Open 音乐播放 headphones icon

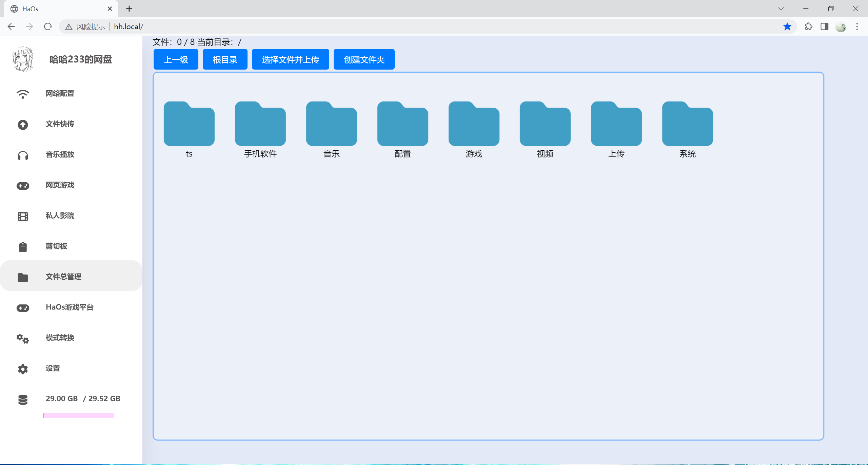[x=23, y=155]
